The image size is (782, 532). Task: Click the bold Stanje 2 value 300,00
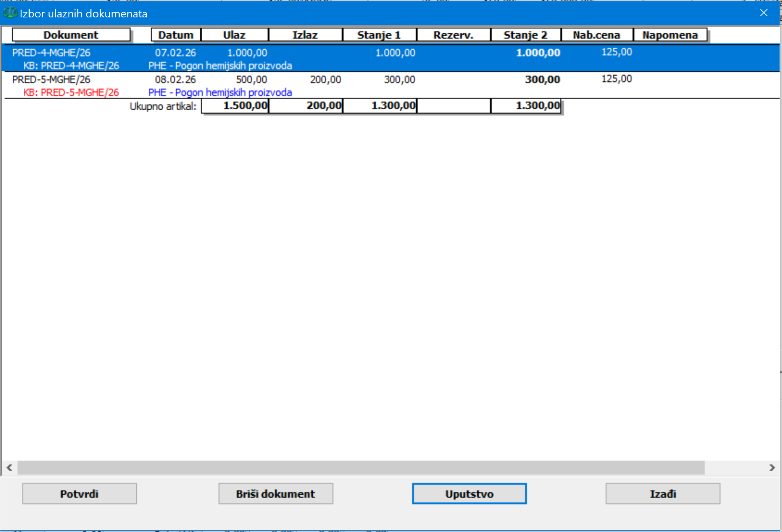pos(543,80)
